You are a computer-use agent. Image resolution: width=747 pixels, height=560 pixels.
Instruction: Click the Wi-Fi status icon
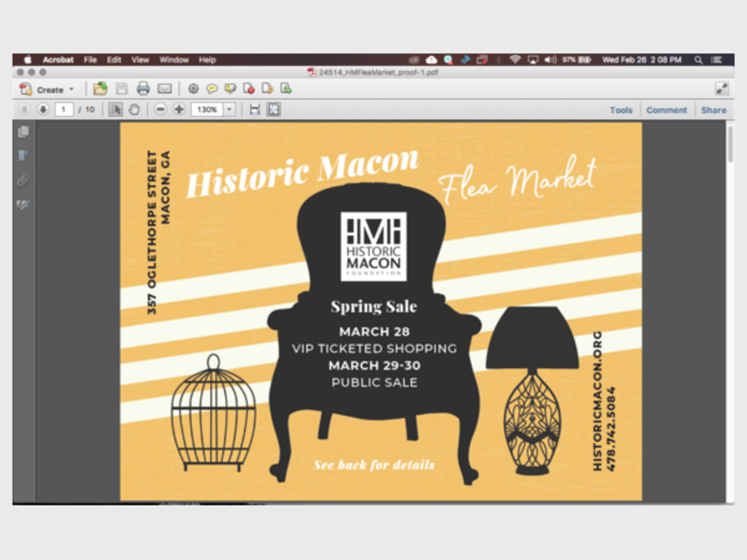tap(515, 60)
